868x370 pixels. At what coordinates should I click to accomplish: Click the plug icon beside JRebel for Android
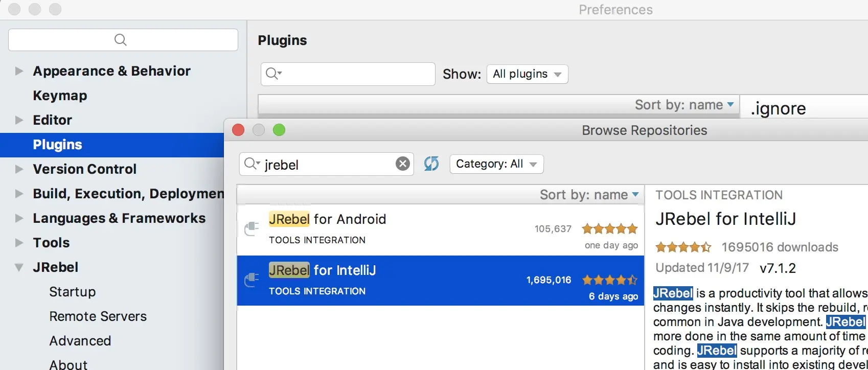(x=252, y=228)
